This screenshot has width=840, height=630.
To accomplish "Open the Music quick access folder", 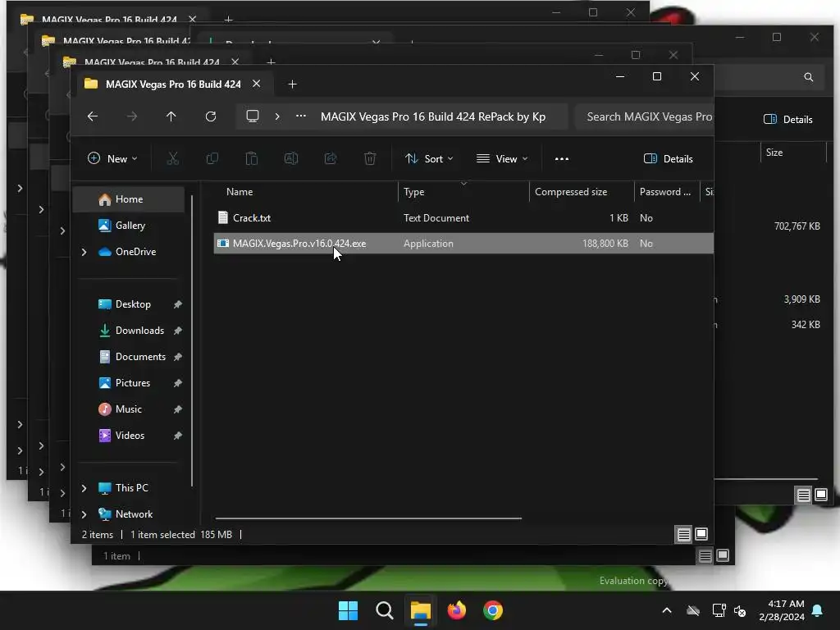I will 128,409.
